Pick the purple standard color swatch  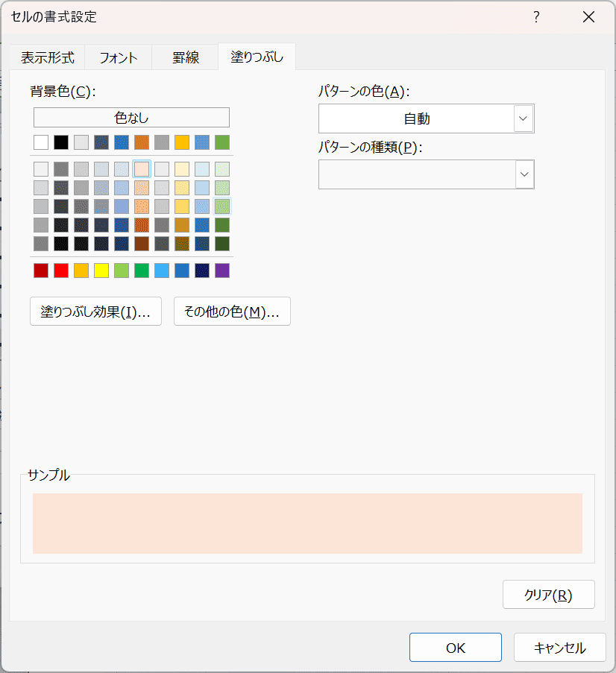[222, 271]
